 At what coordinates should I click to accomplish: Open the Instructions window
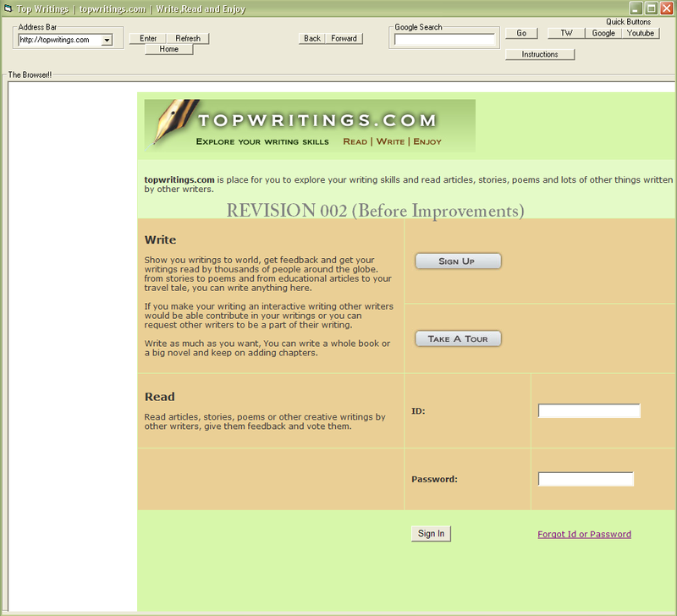(540, 54)
